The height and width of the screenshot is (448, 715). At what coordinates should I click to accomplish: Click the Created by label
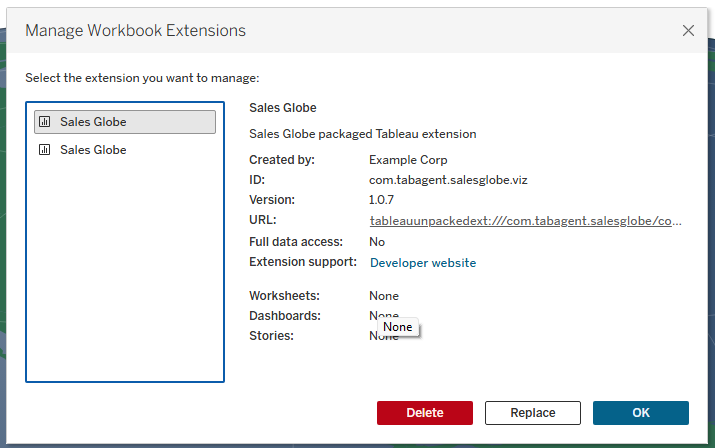click(282, 160)
